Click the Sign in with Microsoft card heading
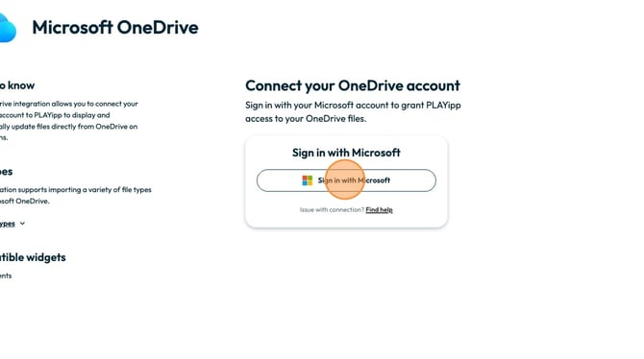644x359 pixels. [346, 153]
